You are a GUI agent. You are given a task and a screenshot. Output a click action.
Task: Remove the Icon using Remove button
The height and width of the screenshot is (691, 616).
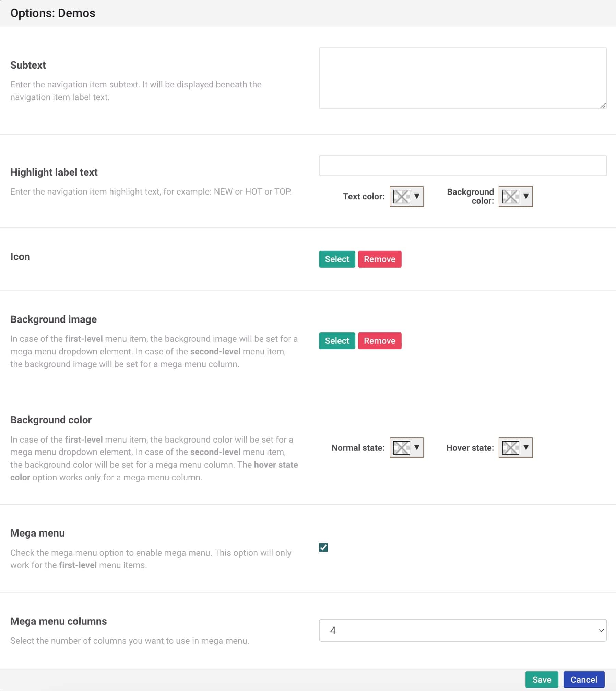[380, 259]
